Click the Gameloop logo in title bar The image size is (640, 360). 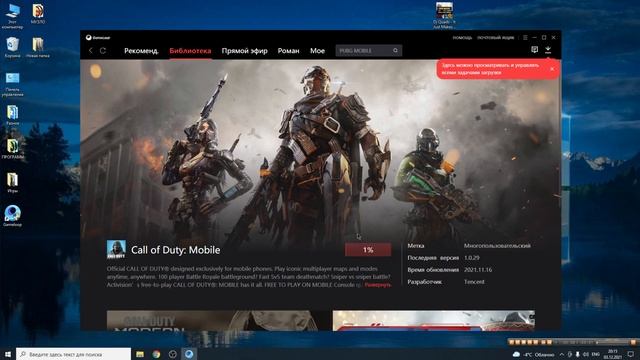pos(98,38)
